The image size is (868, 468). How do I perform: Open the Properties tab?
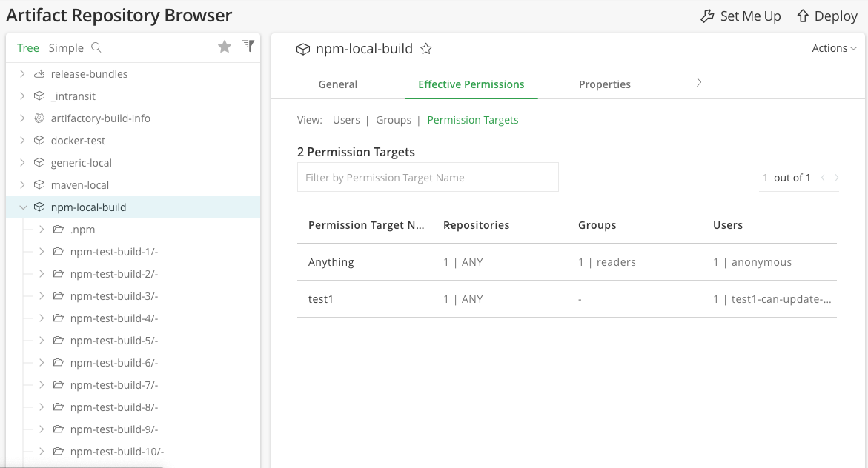point(605,84)
